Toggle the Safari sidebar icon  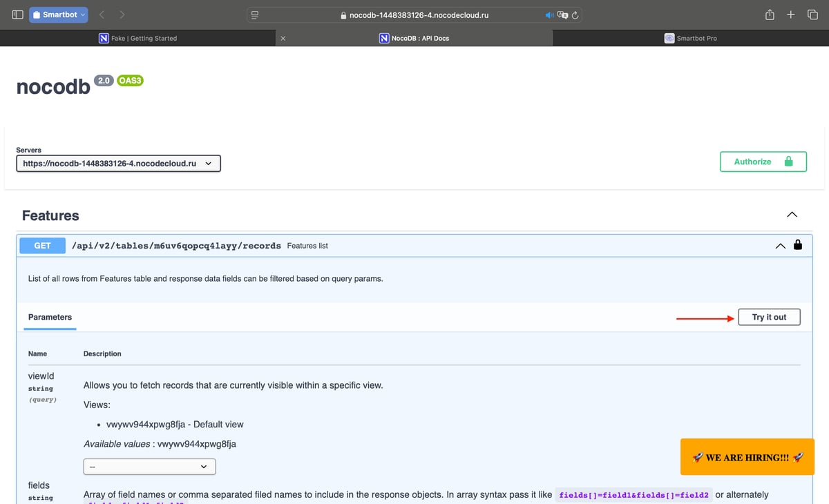pos(17,14)
